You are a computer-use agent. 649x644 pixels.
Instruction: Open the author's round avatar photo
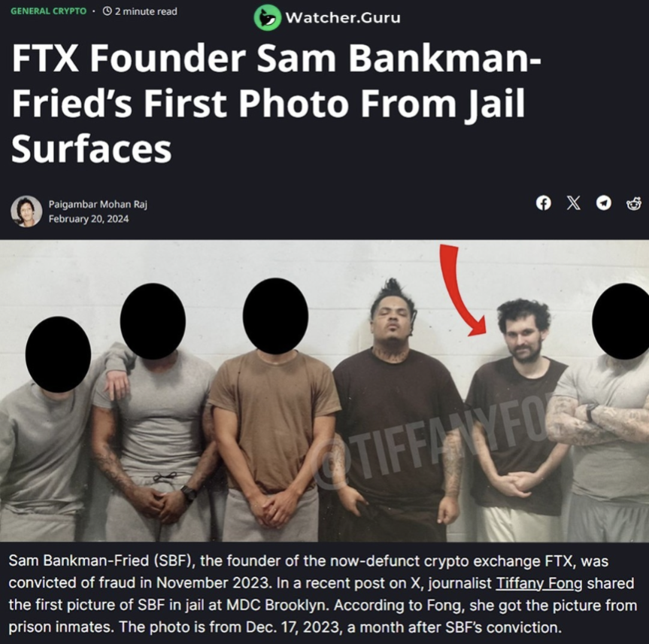(x=26, y=211)
